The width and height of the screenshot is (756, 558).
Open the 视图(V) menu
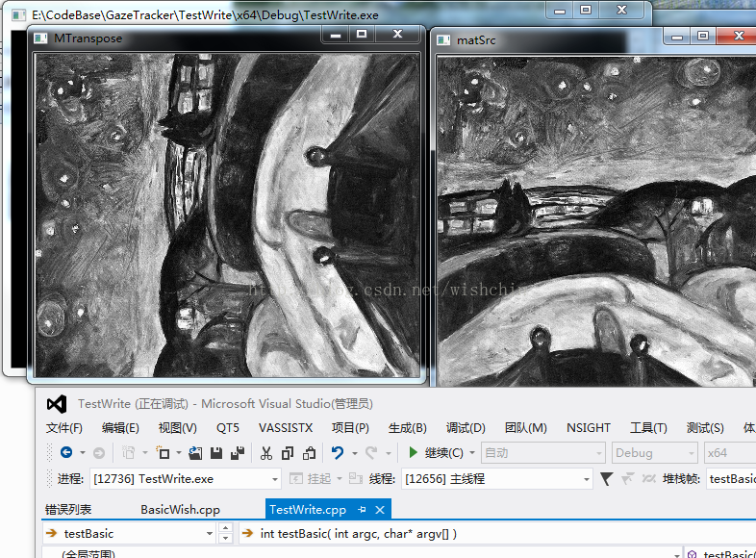click(x=177, y=428)
